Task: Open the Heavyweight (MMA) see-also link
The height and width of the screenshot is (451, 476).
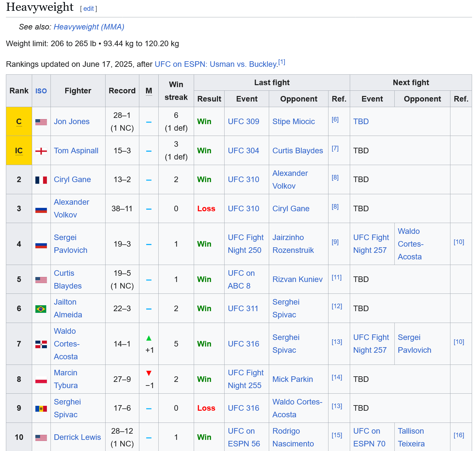Action: (x=89, y=27)
